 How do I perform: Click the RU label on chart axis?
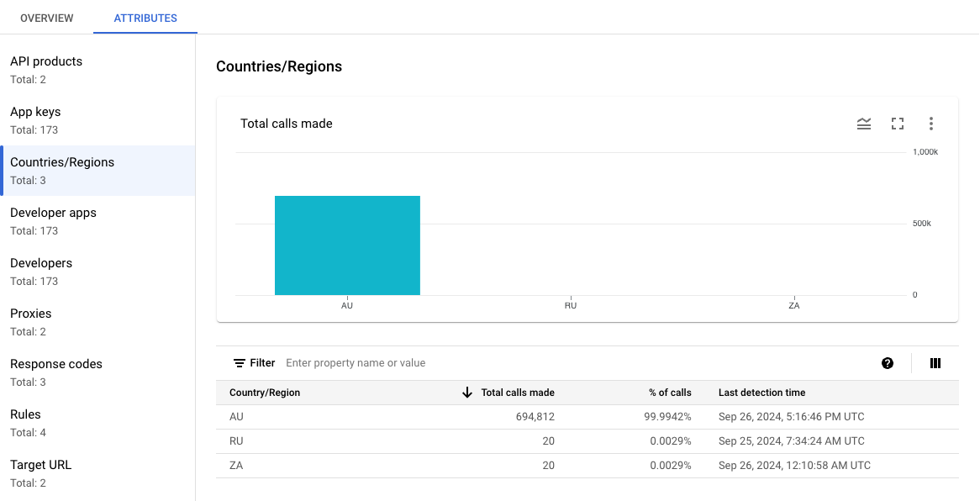[x=571, y=306]
